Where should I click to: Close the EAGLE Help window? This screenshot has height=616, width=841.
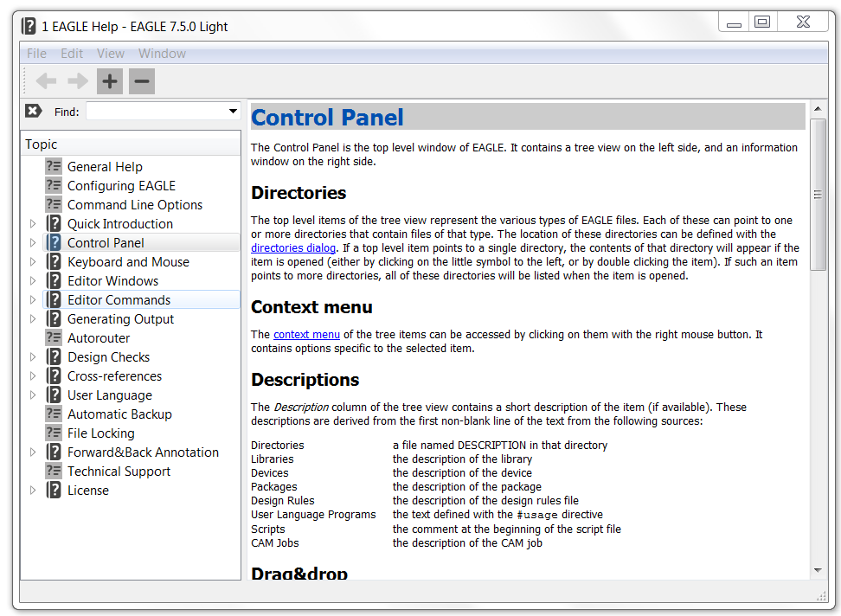[x=803, y=22]
